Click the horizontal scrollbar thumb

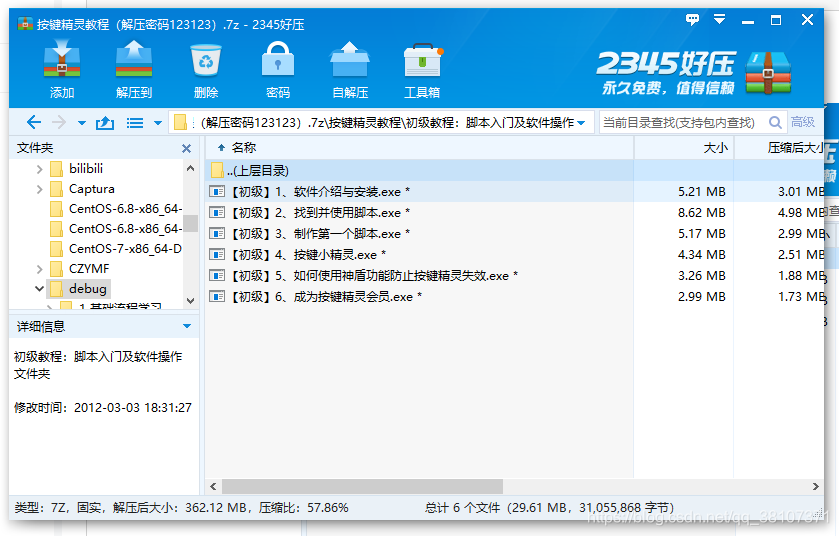click(x=362, y=486)
